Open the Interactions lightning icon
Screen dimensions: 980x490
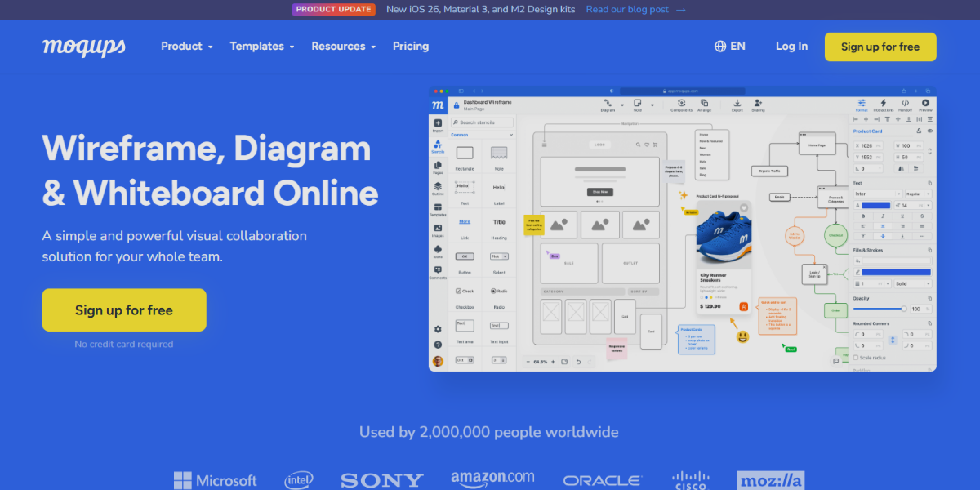point(883,105)
